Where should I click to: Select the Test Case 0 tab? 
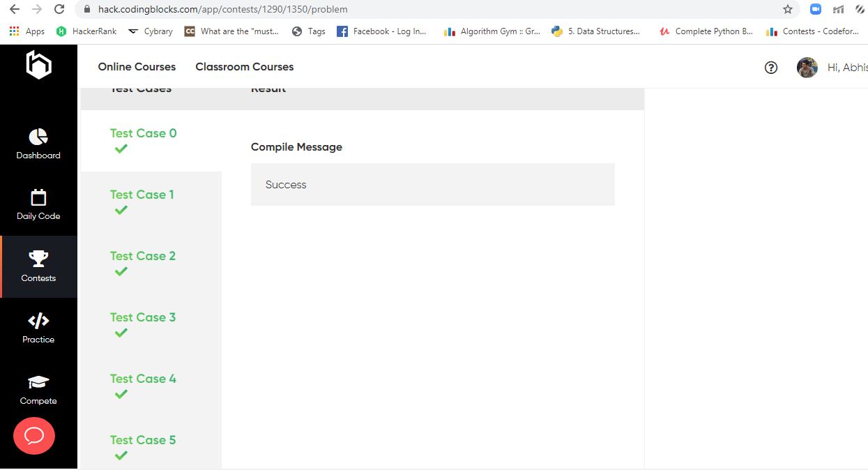coord(144,133)
